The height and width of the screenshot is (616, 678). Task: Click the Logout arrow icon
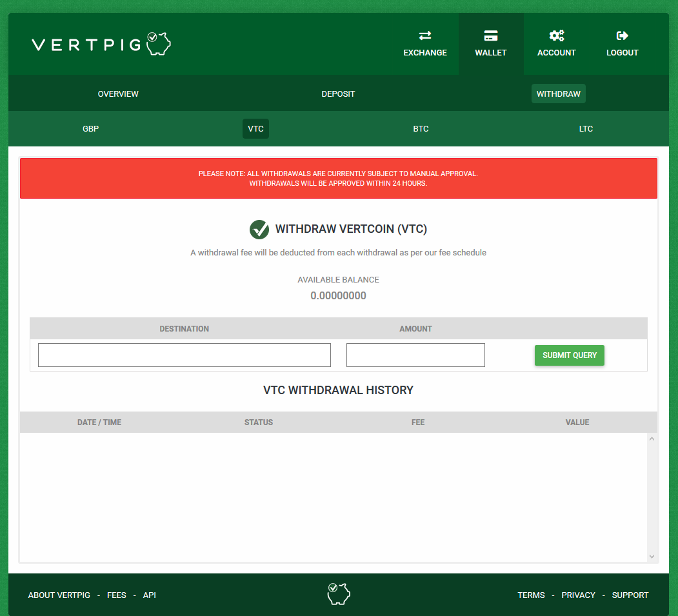tap(623, 35)
